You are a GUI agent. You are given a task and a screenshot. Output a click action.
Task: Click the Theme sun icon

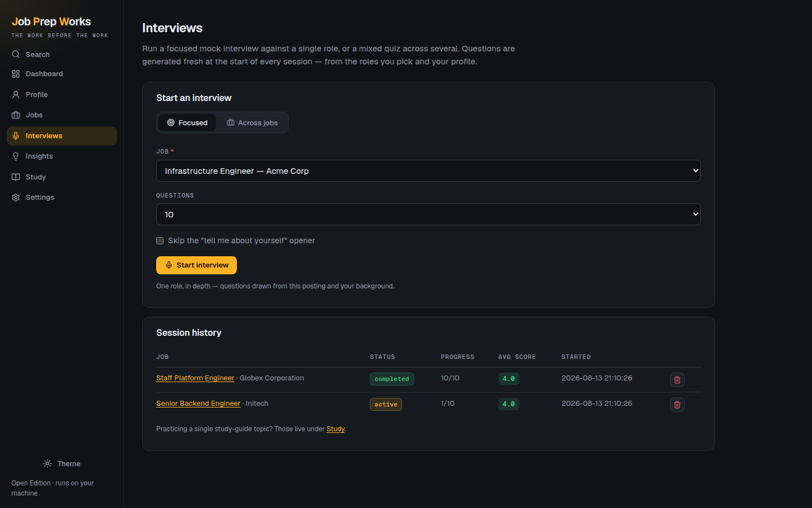pos(47,463)
